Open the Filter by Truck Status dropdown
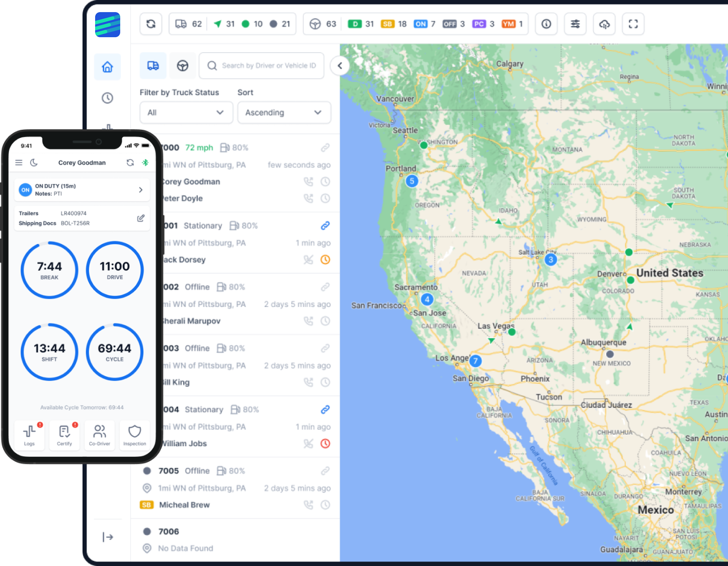Screen dimensions: 728x566 pos(186,112)
